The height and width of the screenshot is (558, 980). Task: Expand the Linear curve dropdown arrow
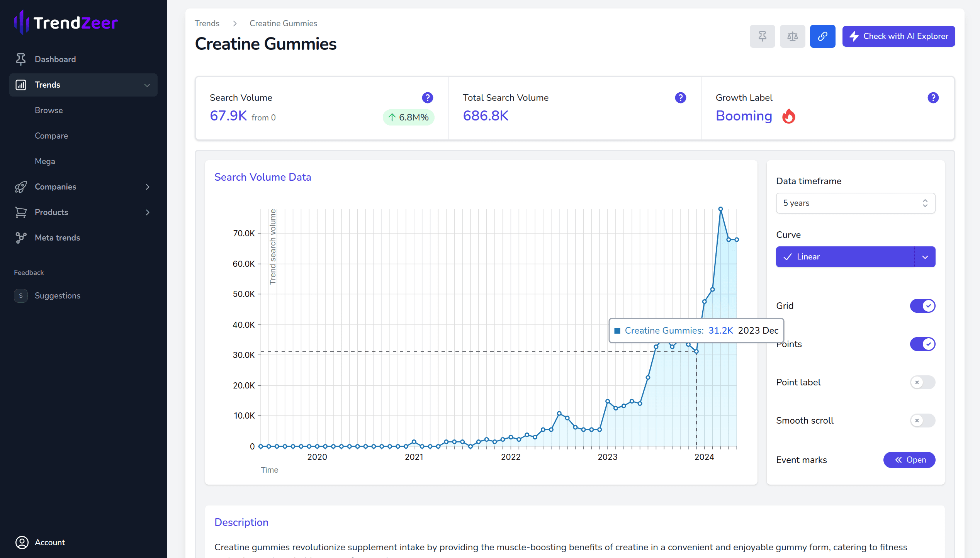[x=925, y=257]
